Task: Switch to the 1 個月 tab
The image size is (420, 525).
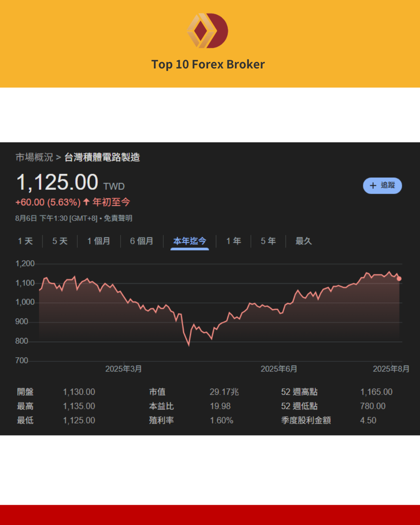Action: click(x=99, y=241)
